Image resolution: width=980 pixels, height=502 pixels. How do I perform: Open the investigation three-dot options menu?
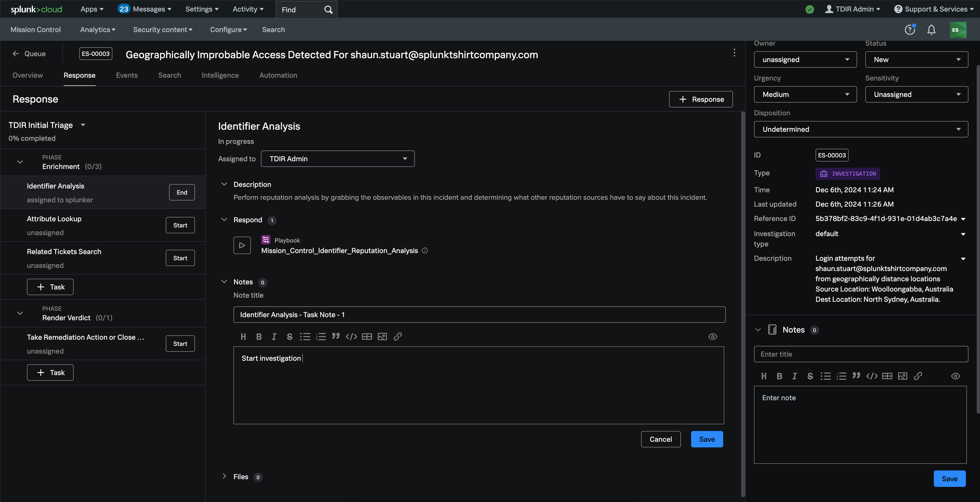point(734,53)
